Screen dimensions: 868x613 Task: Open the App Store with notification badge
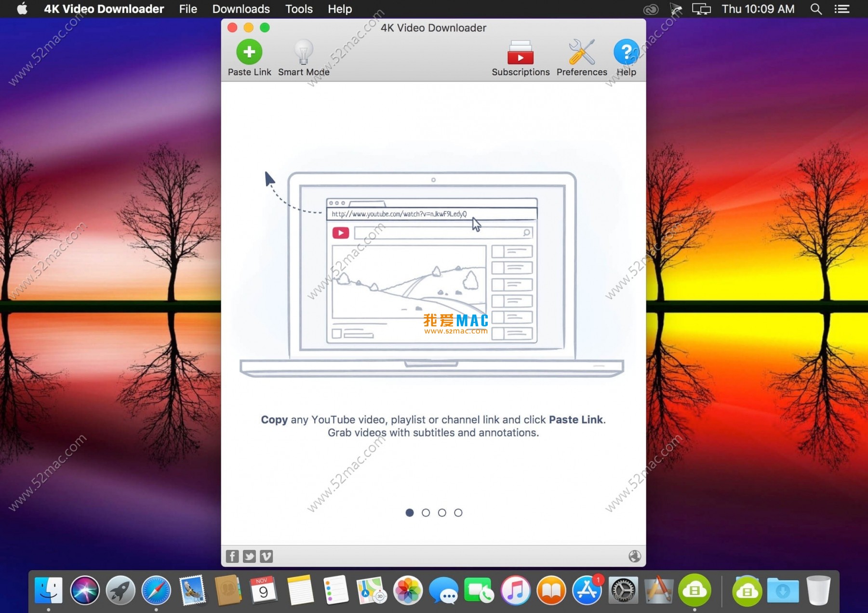click(x=587, y=589)
